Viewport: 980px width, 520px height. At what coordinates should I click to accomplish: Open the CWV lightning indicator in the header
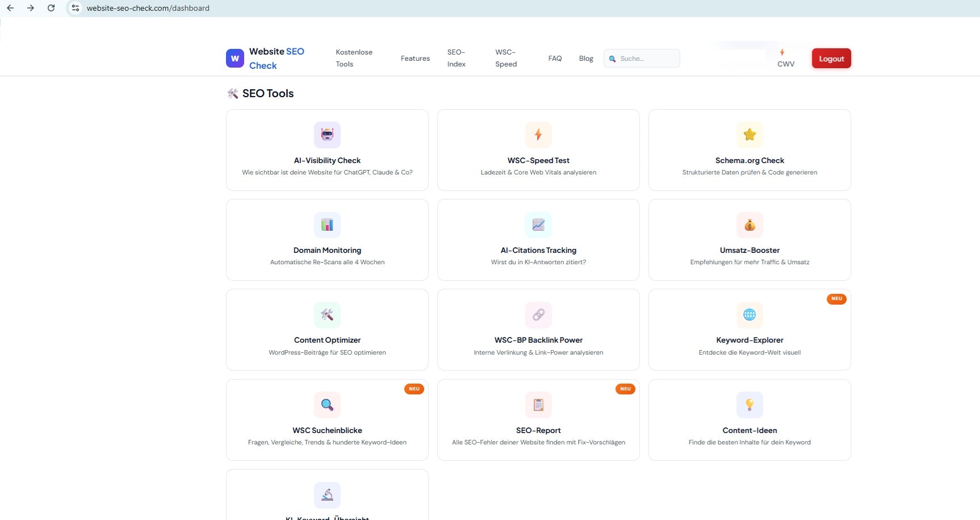click(786, 58)
